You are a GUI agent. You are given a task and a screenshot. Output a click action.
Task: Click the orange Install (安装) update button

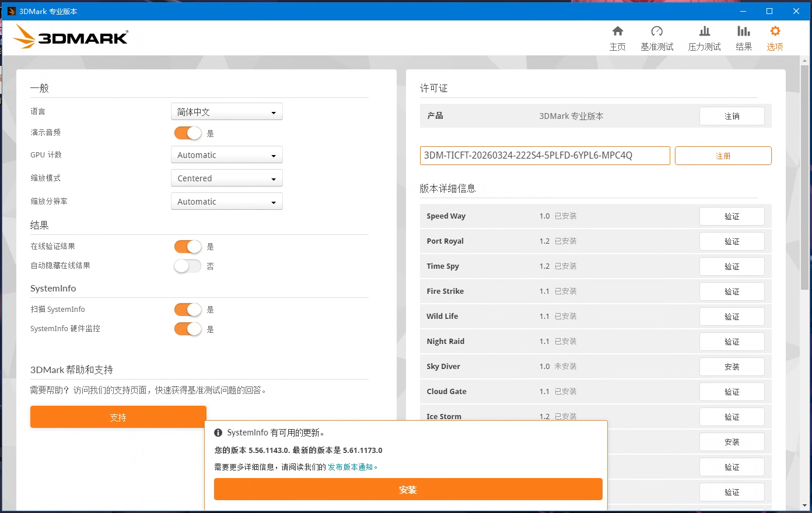click(408, 490)
